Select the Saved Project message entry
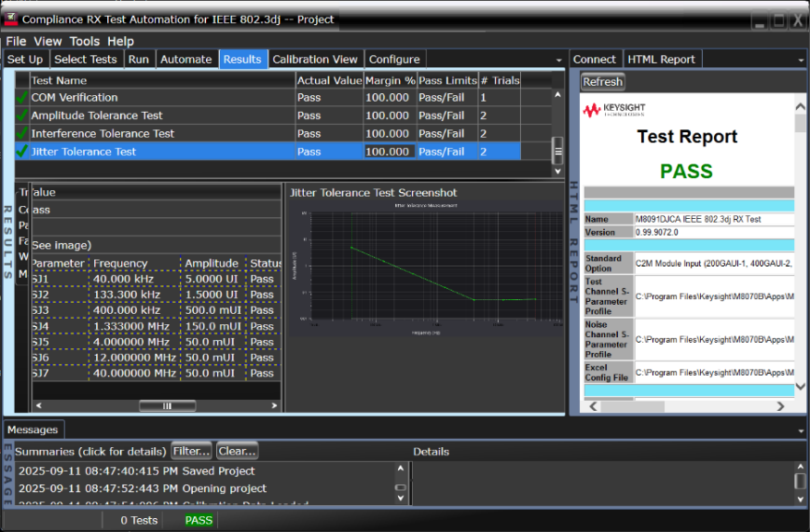The image size is (810, 532). 136,471
